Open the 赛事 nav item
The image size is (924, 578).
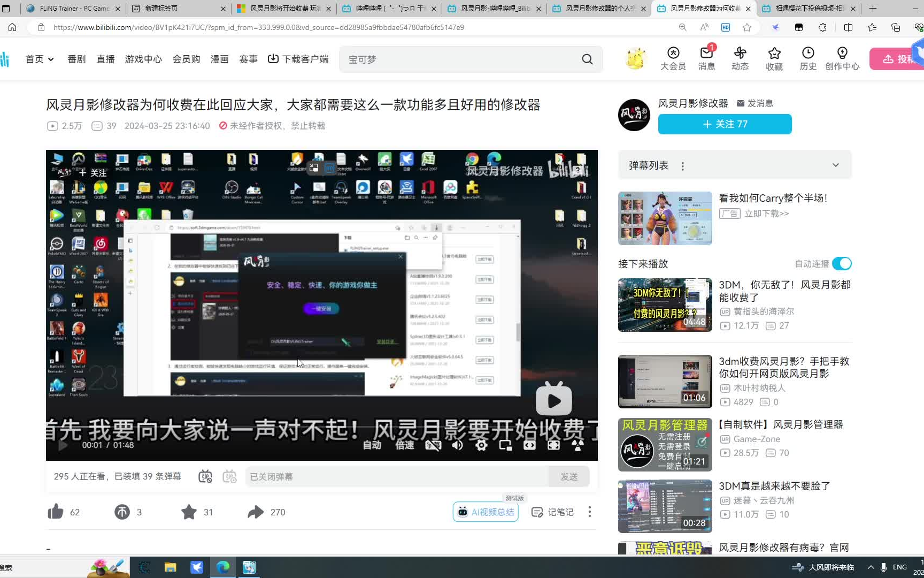(x=248, y=59)
